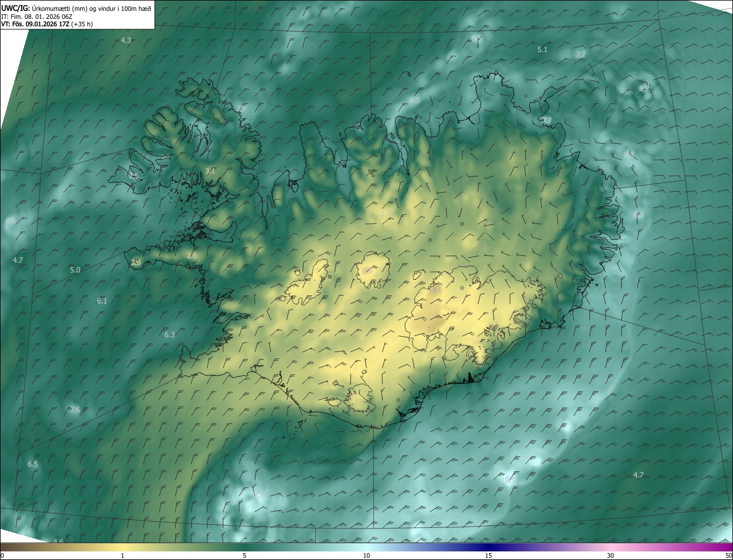733x560 pixels.
Task: Click the color scale tick label 30
Action: tap(610, 555)
